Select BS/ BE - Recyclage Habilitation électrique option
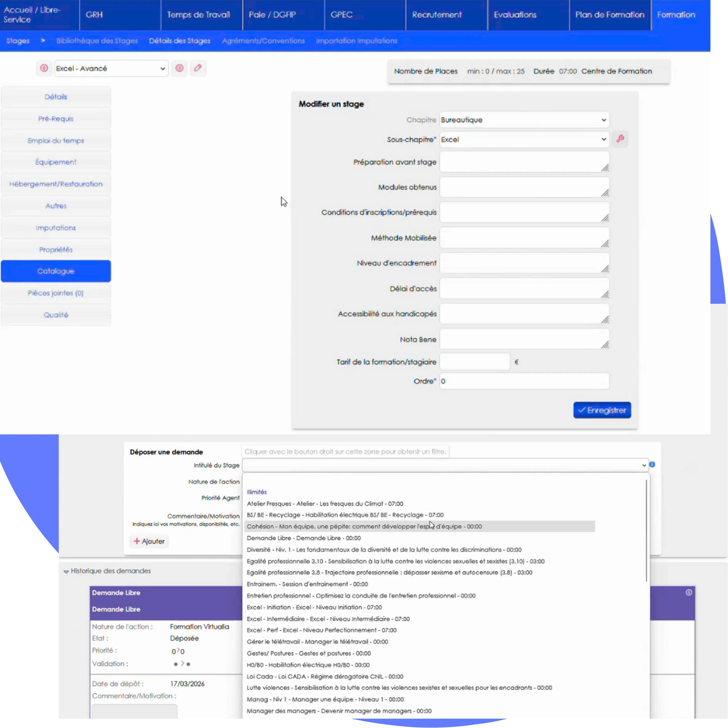This screenshot has height=728, width=728. 345,515
